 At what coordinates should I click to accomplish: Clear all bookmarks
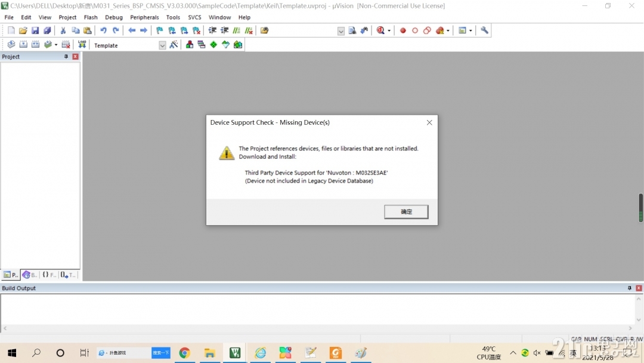pyautogui.click(x=196, y=30)
